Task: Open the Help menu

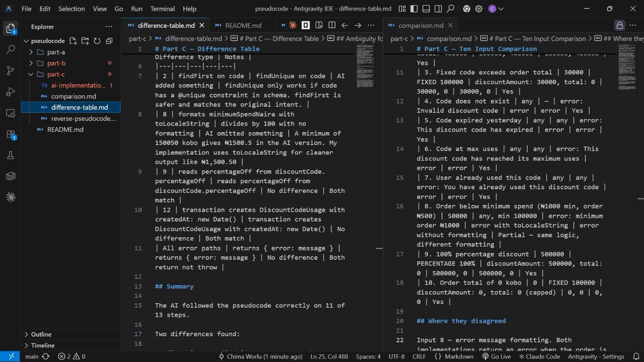Action: (x=189, y=9)
